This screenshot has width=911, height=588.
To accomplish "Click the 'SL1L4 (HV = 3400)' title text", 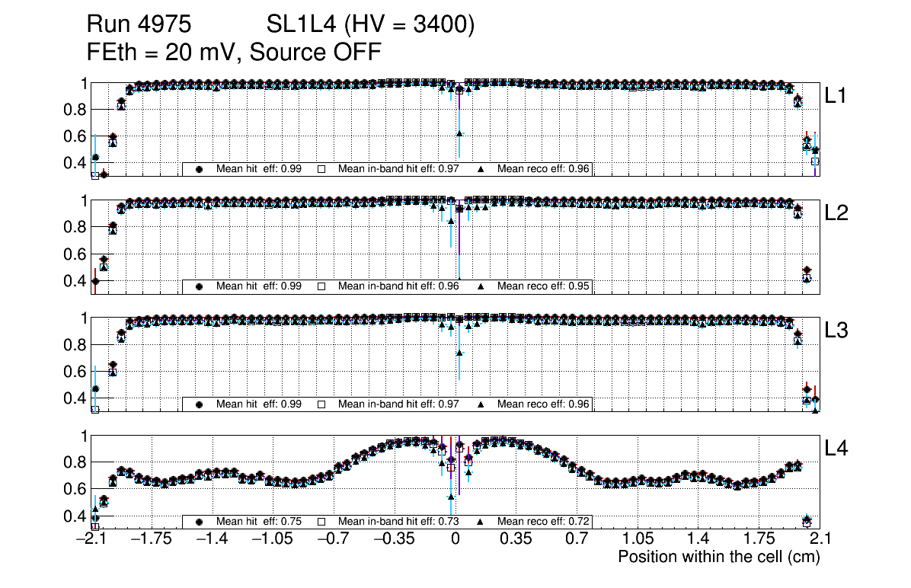I will pos(370,25).
